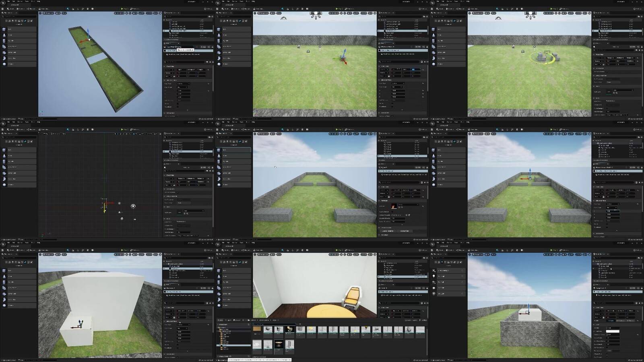
Task: Select the Cylinder brush in the aerial-strip editor
Action: pyautogui.click(x=19, y=41)
